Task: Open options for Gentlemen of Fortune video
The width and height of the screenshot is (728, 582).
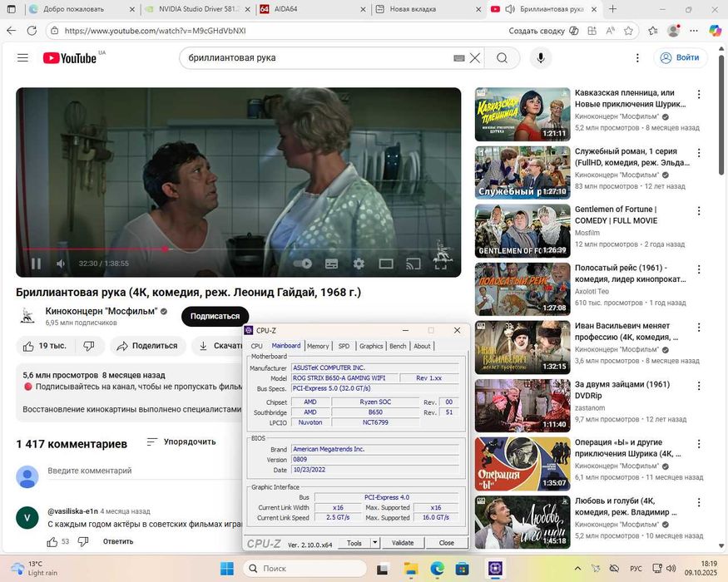Action: click(x=699, y=211)
